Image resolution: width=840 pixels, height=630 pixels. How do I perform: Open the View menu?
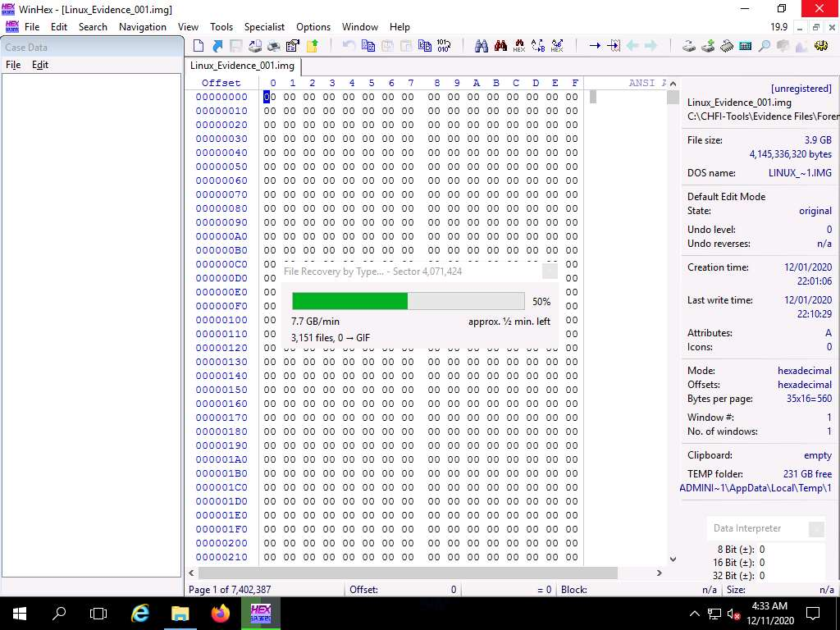(x=188, y=27)
